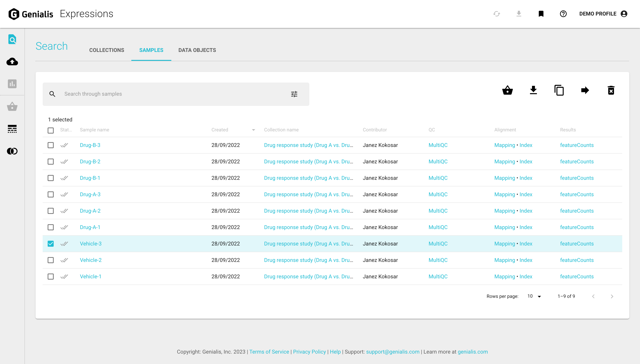Open the Rows per page dropdown
Viewport: 640px width, 364px height.
(x=534, y=296)
